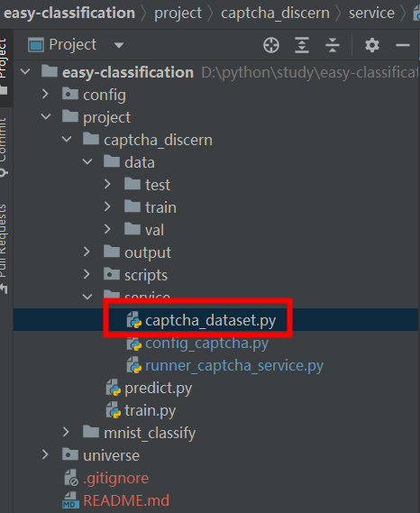Image resolution: width=420 pixels, height=513 pixels.
Task: Open the Project view dropdown arrow
Action: [x=119, y=45]
